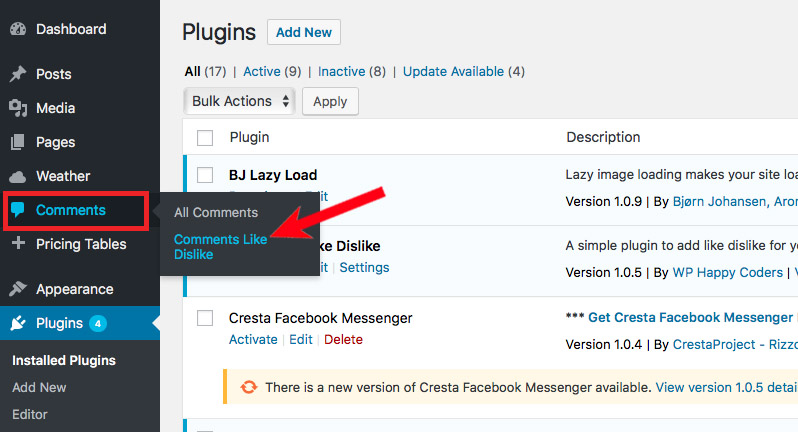Open Installed Plugins submenu item

[64, 360]
